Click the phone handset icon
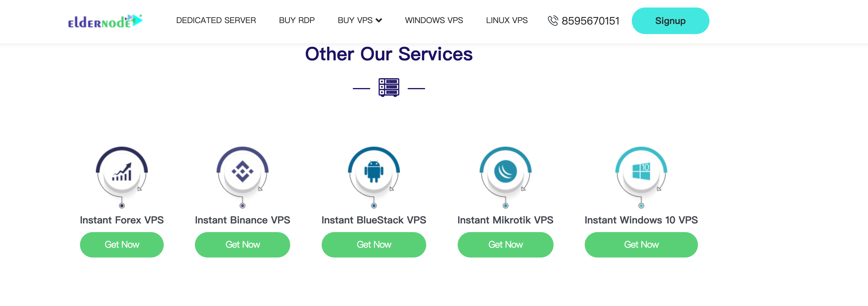868x306 pixels. click(x=553, y=21)
